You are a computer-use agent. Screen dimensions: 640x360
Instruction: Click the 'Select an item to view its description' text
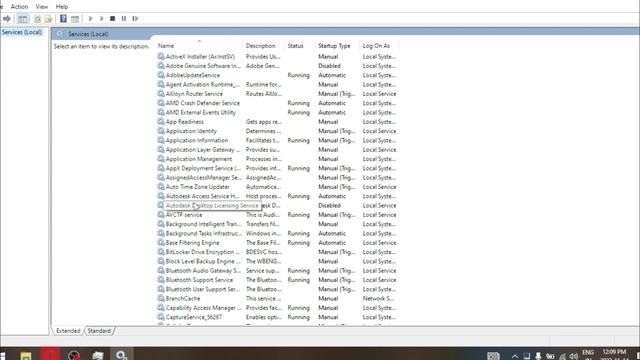(102, 47)
